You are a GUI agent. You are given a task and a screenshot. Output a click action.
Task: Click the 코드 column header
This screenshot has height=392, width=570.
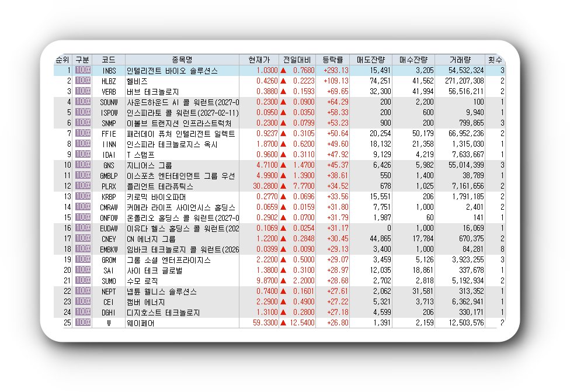(x=109, y=60)
